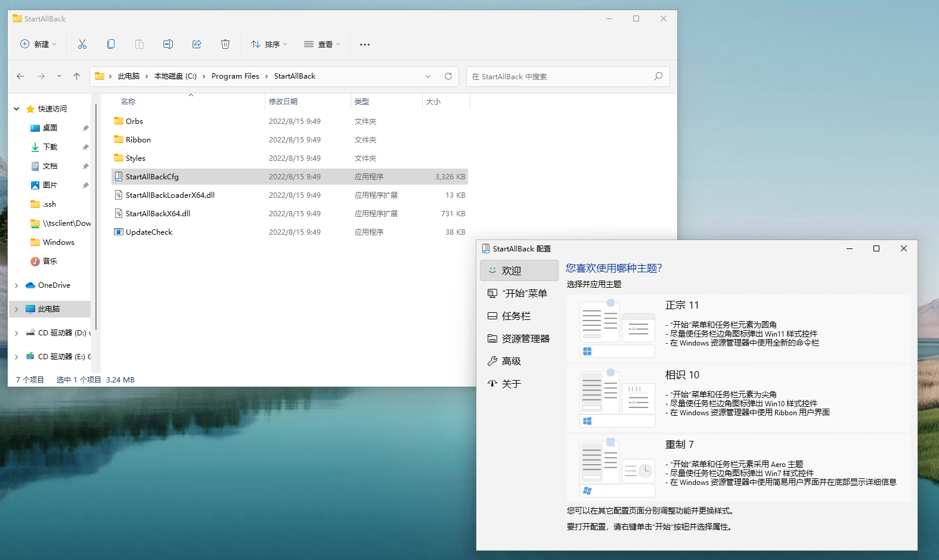The width and height of the screenshot is (939, 560).
Task: Select the StartAllBackX64.dll file name
Action: click(x=158, y=213)
